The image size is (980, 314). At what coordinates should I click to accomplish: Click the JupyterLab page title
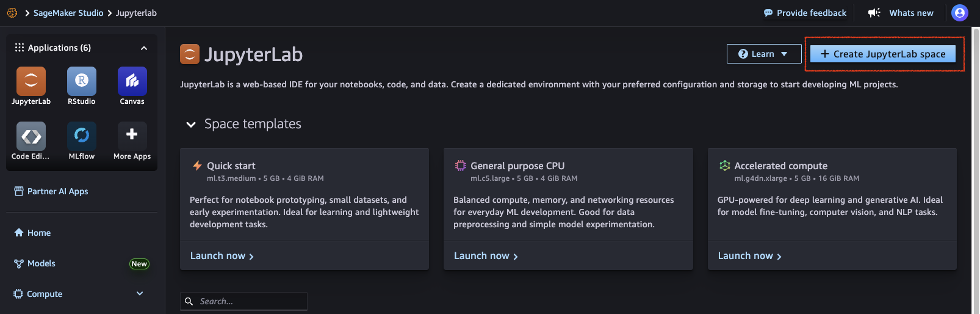click(253, 55)
